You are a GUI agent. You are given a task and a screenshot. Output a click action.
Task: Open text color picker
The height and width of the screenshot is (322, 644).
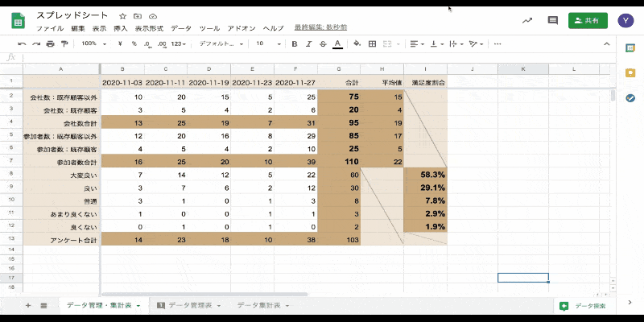[x=337, y=44]
